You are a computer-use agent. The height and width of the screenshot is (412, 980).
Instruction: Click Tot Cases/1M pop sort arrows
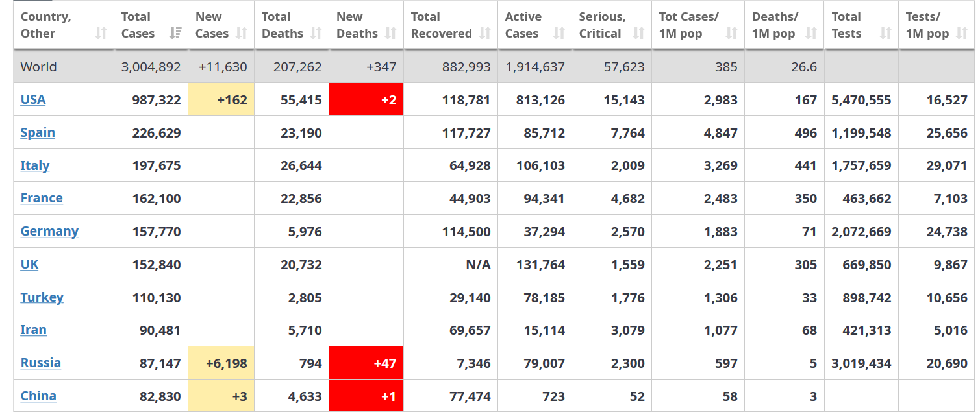732,34
